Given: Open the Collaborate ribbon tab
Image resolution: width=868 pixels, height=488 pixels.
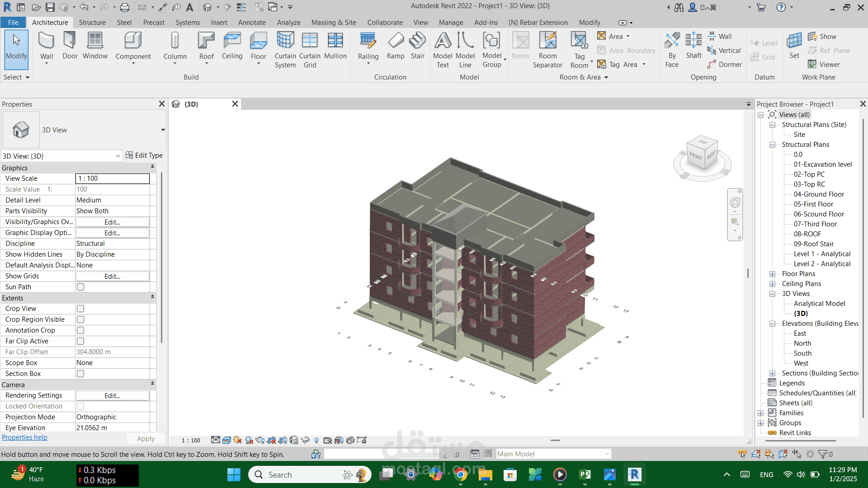Looking at the screenshot, I should point(385,22).
